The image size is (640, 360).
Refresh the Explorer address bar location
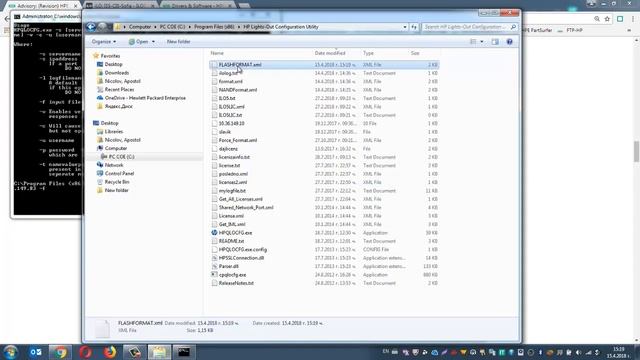(x=414, y=27)
